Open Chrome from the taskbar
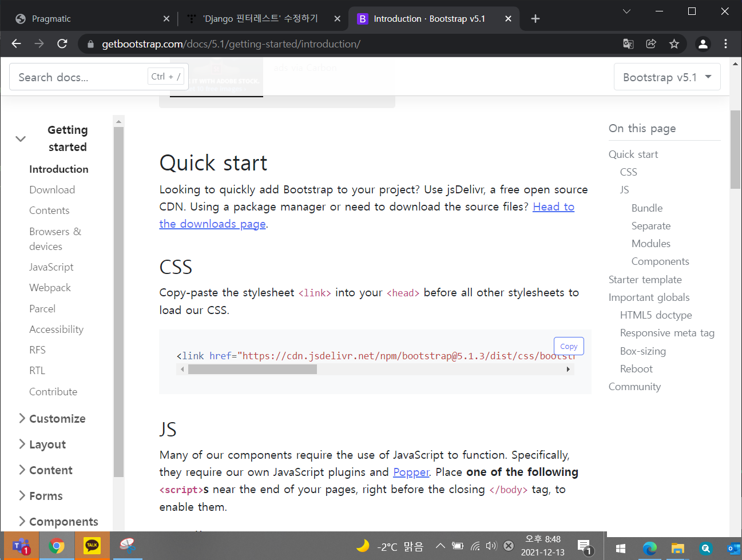 point(57,546)
